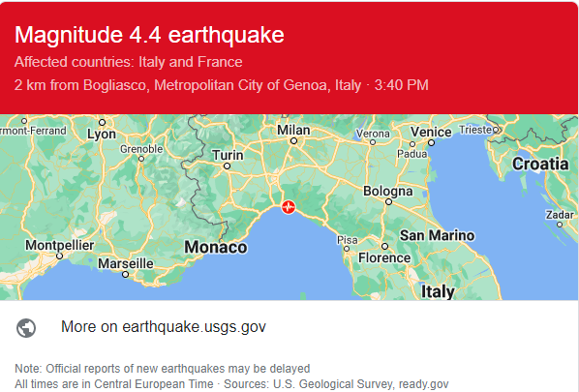Click the Croatia country label

(x=540, y=164)
